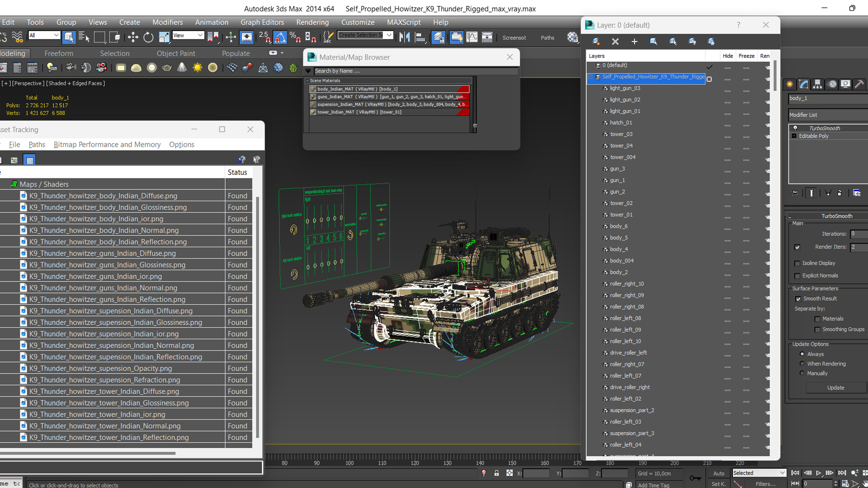Screen dimensions: 868x488
Task: Toggle TurboSmooth modifier lightbulb
Action: click(x=795, y=128)
